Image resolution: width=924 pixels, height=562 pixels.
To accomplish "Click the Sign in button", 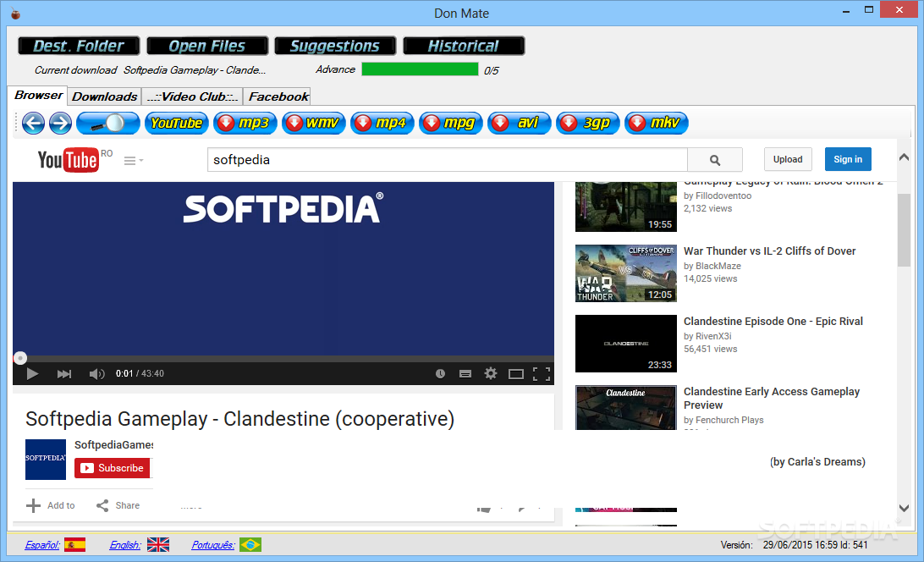I will click(848, 159).
